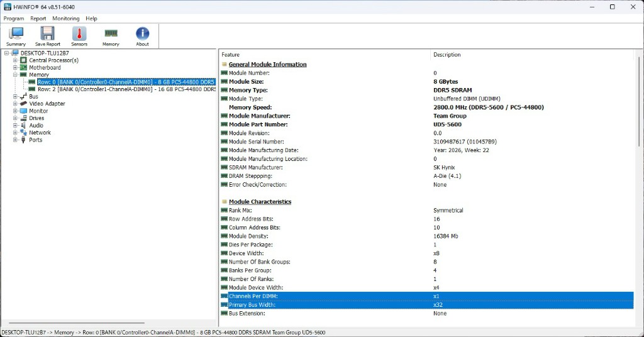Select the Primary Bus Width row
Screen dimensions: 644x337
point(427,304)
